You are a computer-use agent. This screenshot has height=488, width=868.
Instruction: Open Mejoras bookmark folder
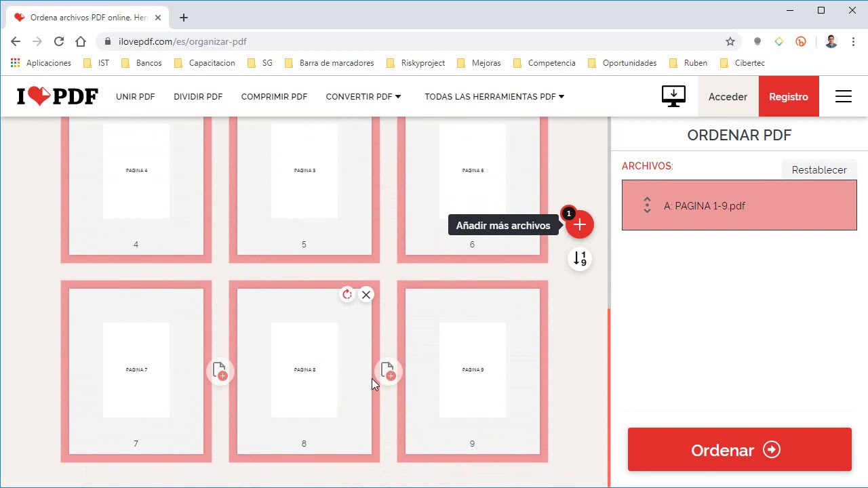pos(479,63)
